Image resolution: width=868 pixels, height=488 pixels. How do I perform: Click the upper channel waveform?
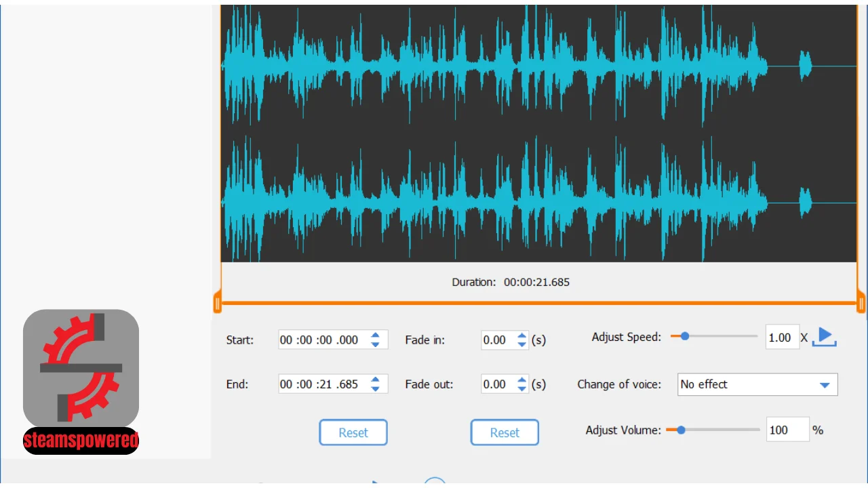pyautogui.click(x=538, y=66)
